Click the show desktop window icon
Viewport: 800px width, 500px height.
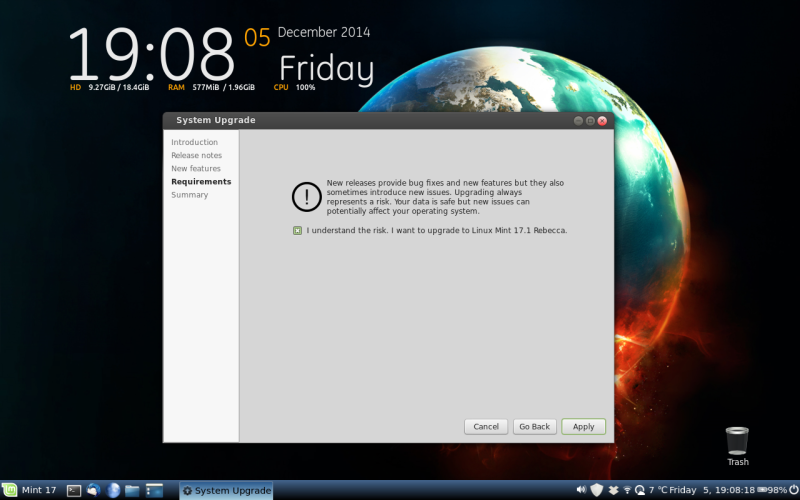coord(154,490)
